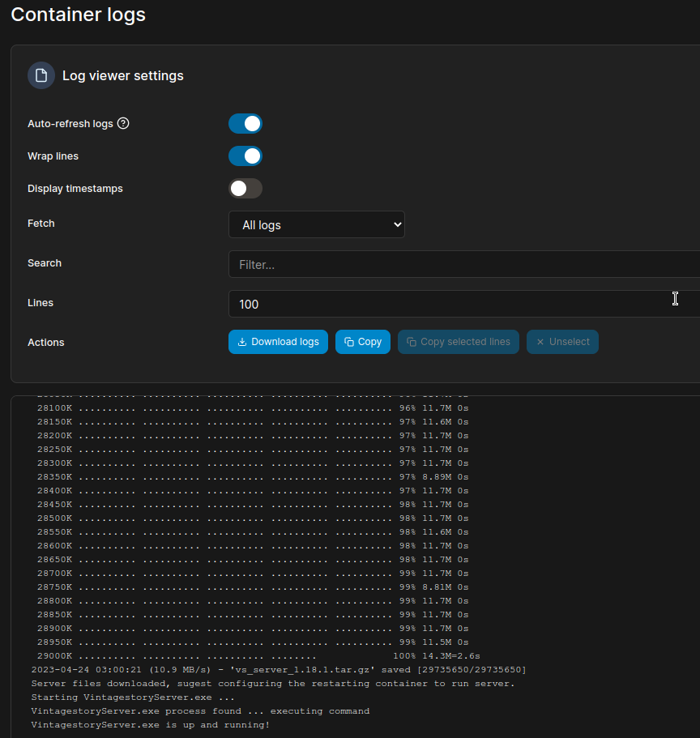Focus the Search filter text field
Image resolution: width=700 pixels, height=738 pixels.
[462, 264]
